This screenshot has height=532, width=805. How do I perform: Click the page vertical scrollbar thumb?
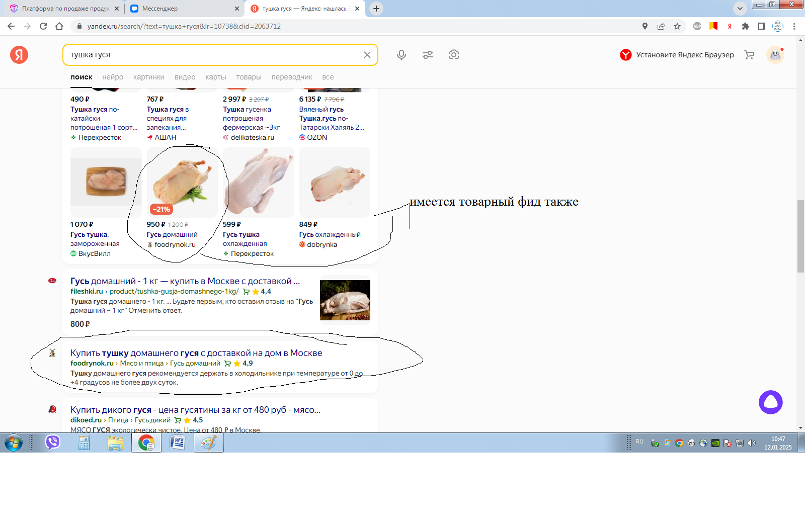(800, 236)
